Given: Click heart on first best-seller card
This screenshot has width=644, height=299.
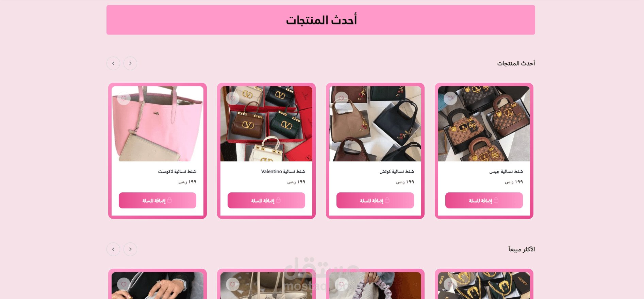Looking at the screenshot, I should [124, 284].
